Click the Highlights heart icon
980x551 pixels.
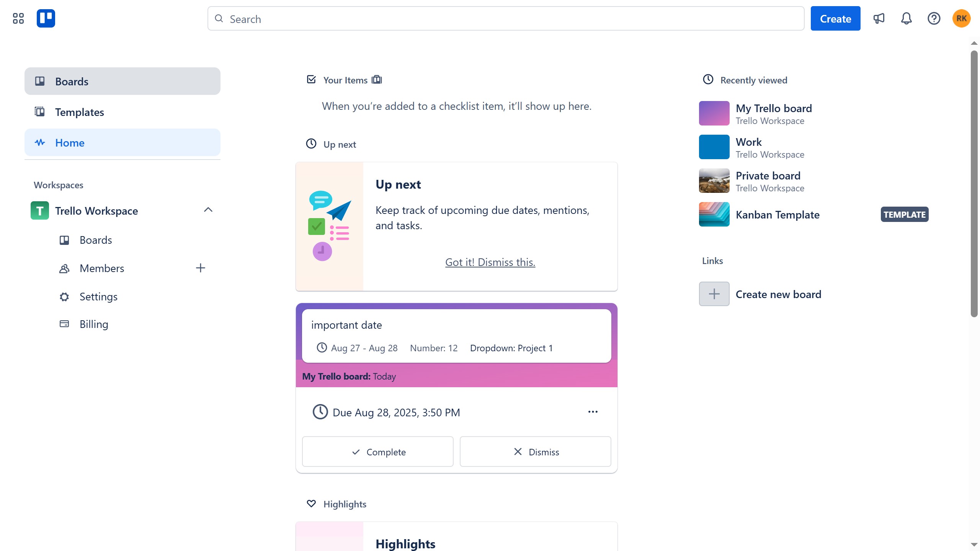[x=311, y=504]
